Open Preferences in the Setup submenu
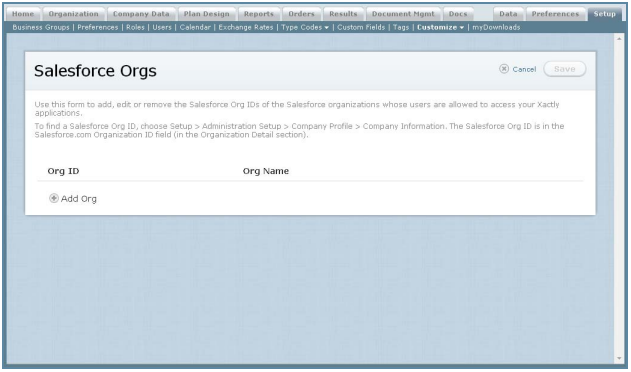This screenshot has height=372, width=631. [98, 27]
